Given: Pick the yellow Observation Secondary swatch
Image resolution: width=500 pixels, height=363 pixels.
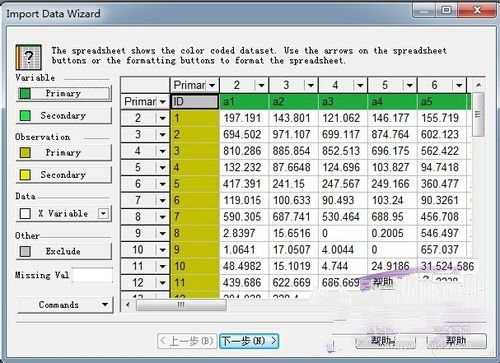Looking at the screenshot, I should 25,175.
